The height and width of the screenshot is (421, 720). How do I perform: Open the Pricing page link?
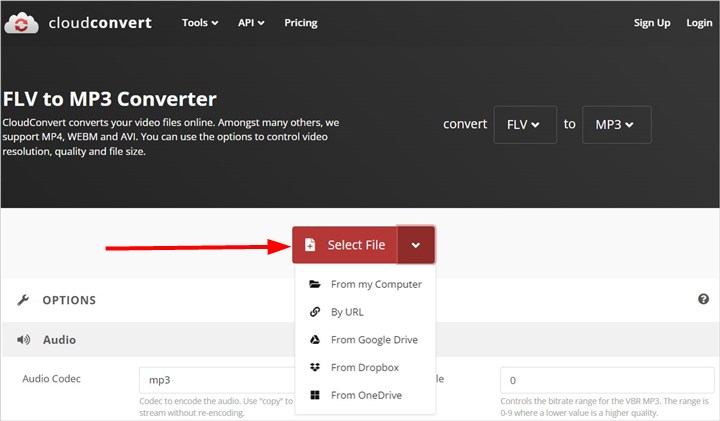301,23
